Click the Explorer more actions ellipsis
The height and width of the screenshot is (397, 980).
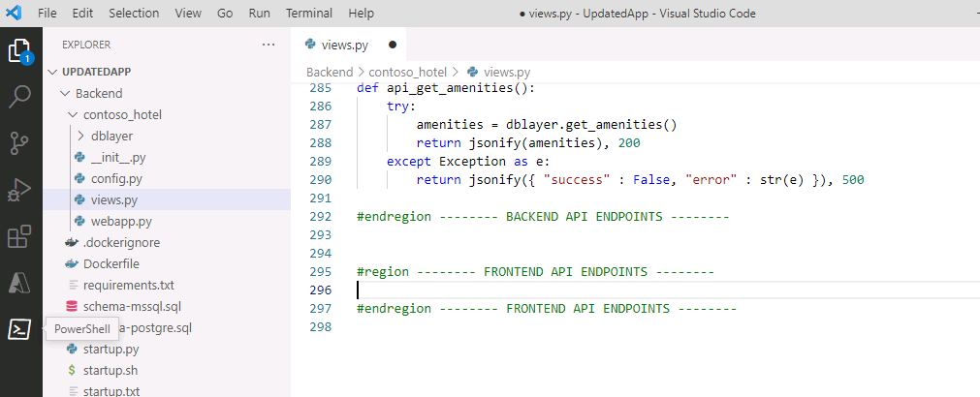(269, 45)
